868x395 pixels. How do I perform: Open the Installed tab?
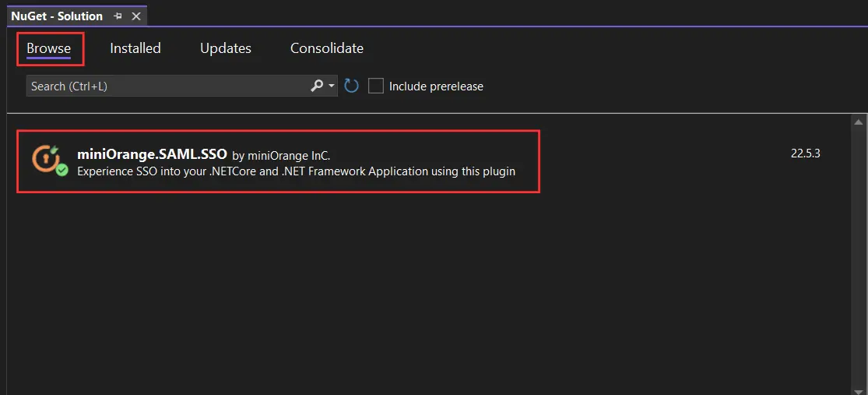[135, 48]
